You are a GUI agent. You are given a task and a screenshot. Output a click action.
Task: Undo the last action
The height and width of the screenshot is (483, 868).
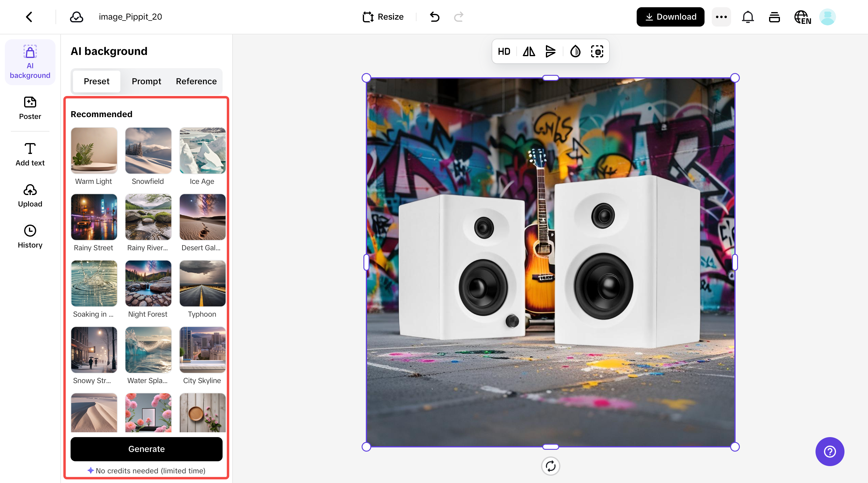click(x=434, y=17)
